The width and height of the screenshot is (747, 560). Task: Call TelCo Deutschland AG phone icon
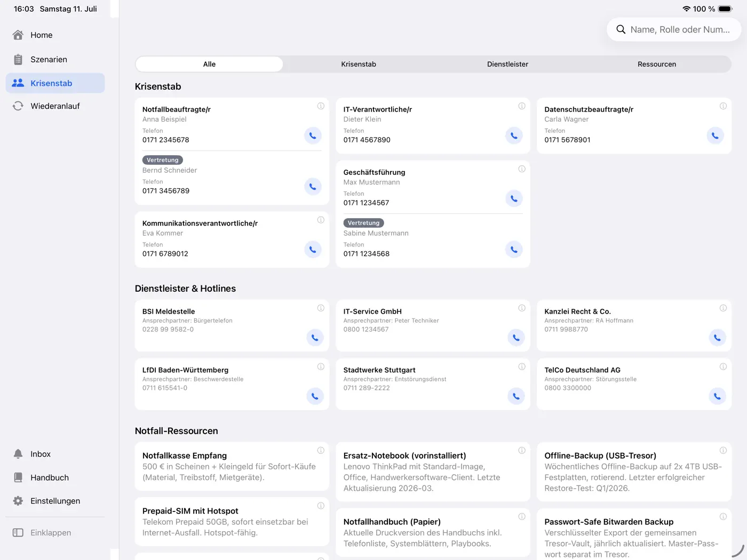(717, 396)
